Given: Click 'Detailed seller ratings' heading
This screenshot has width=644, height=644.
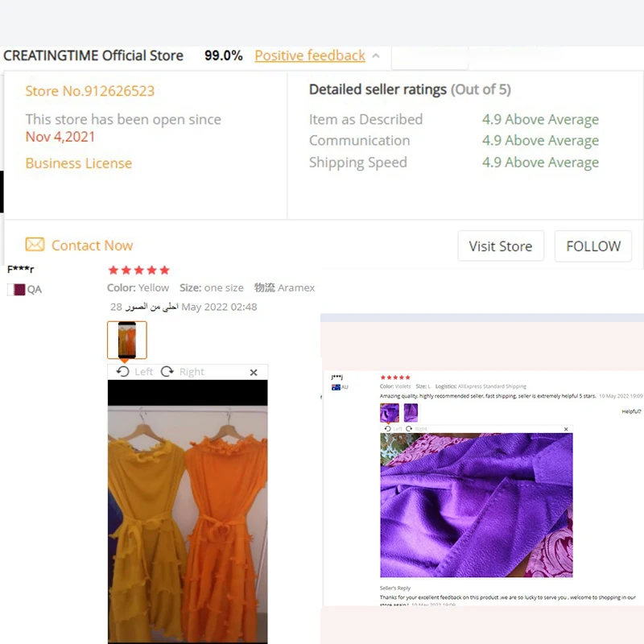Looking at the screenshot, I should point(378,89).
